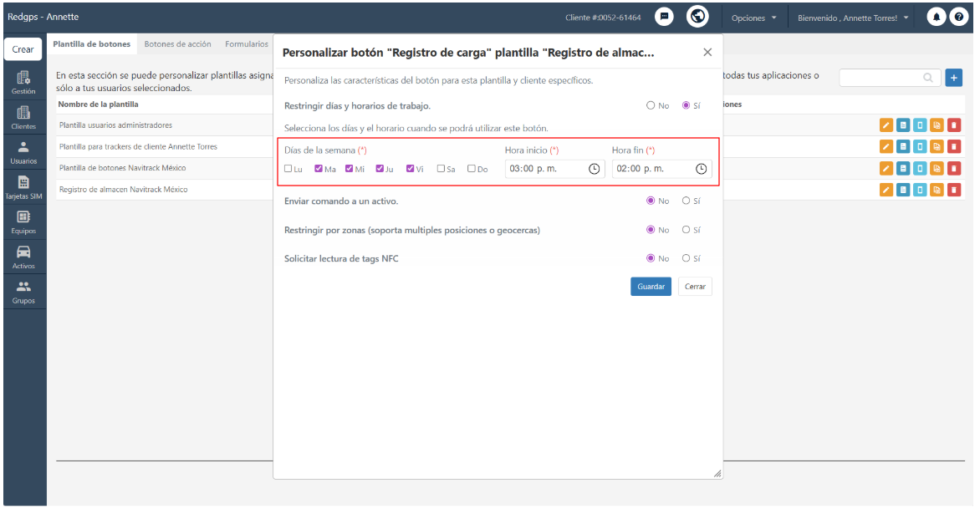Open the clock picker for Hora inicio

(594, 169)
